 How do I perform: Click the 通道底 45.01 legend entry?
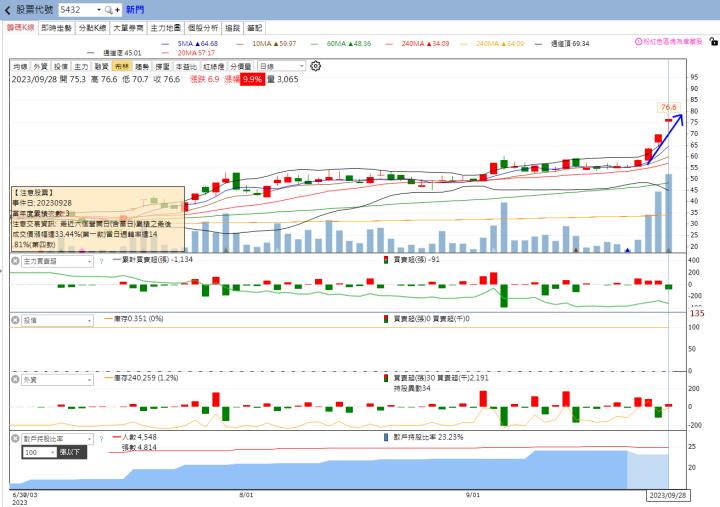point(115,53)
